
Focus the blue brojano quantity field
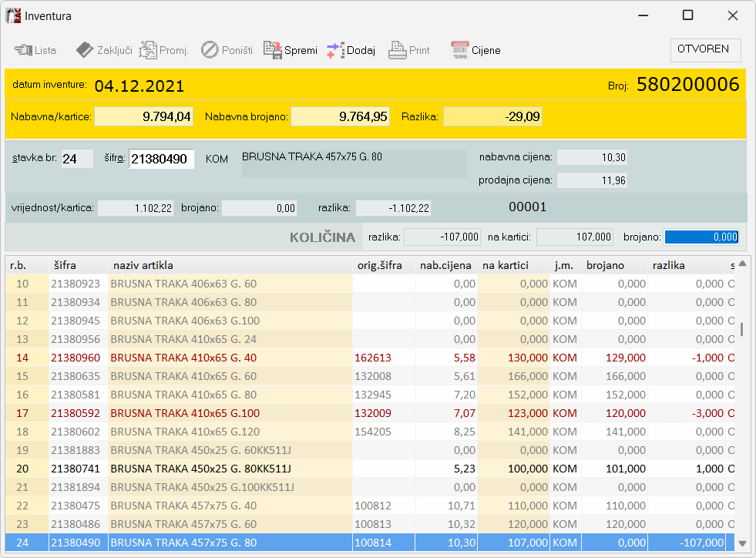tap(701, 237)
